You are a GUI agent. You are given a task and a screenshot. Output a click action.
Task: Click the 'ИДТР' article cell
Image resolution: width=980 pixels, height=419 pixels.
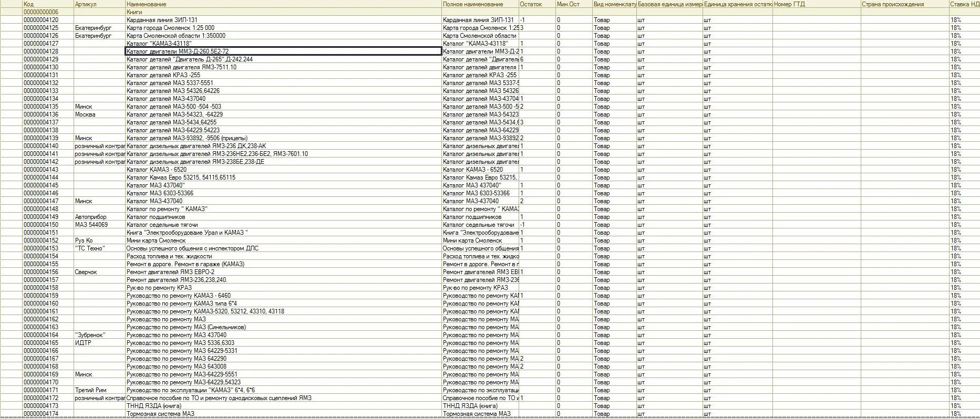click(x=99, y=343)
